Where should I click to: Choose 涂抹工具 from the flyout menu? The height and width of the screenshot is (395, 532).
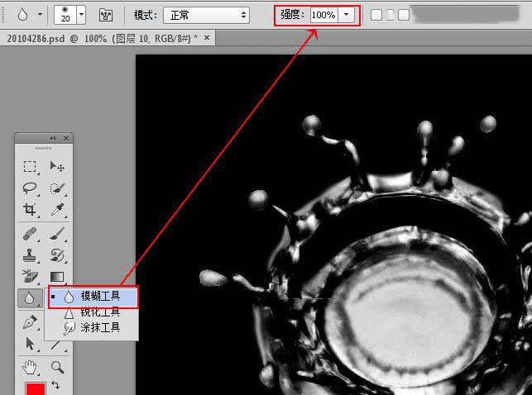coord(92,327)
